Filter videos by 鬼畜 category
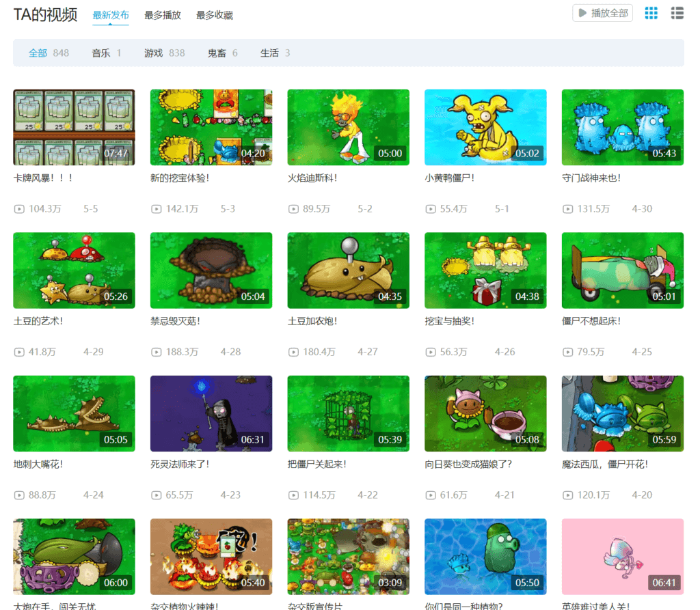This screenshot has height=610, width=700. pos(222,53)
